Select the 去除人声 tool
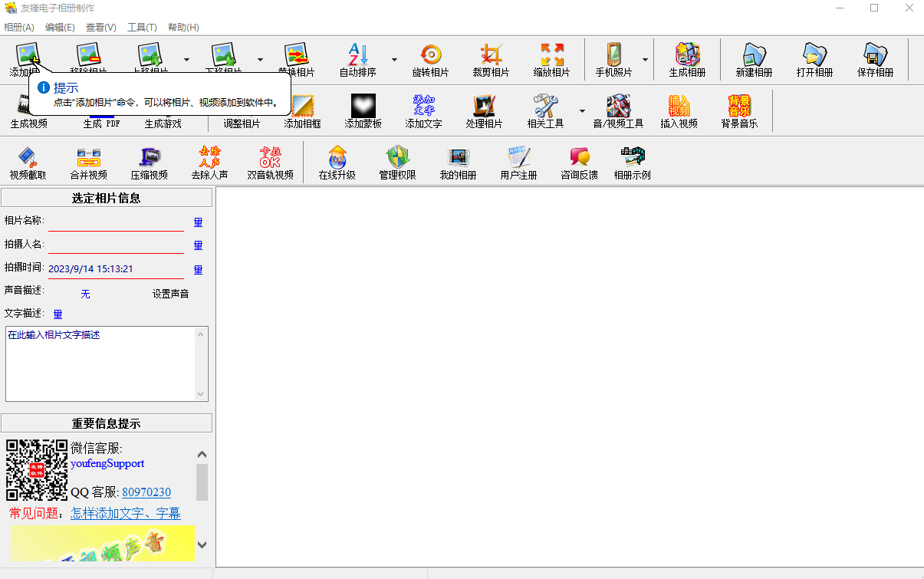 click(209, 162)
